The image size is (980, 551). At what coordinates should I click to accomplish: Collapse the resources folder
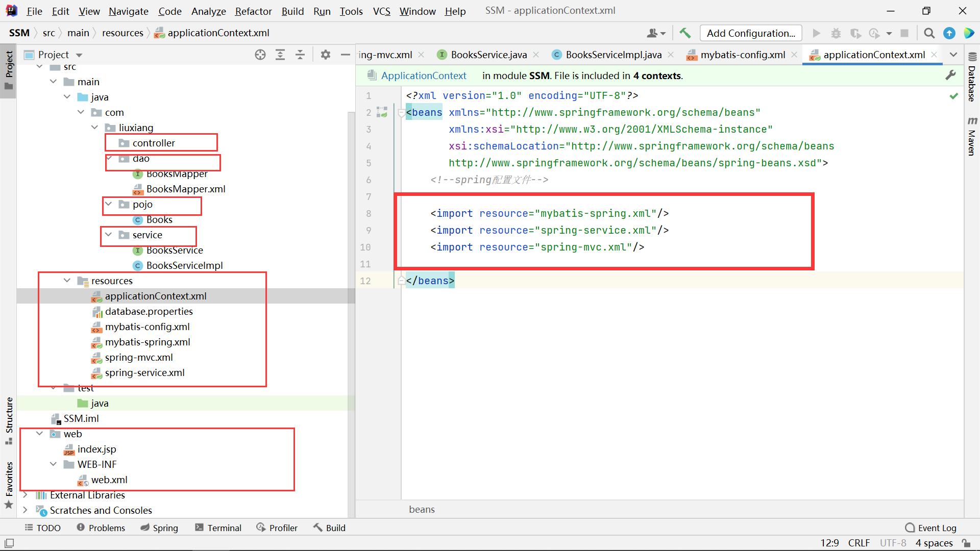(x=67, y=281)
